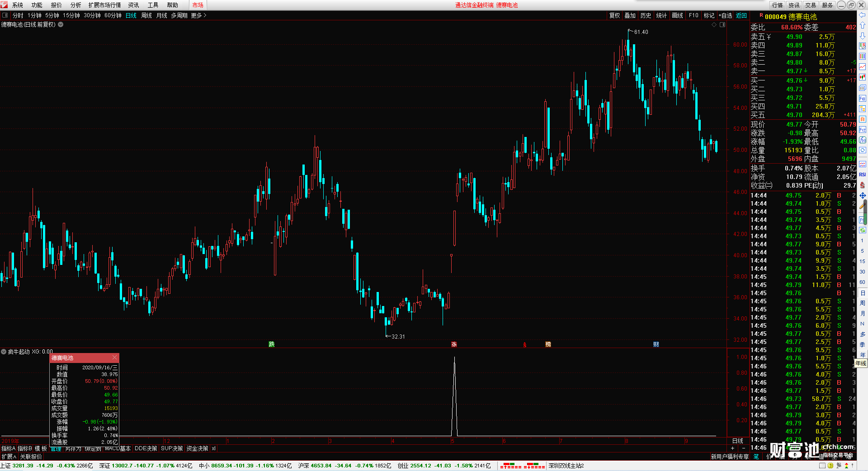Click the back arrow sidebar icon

point(863,15)
